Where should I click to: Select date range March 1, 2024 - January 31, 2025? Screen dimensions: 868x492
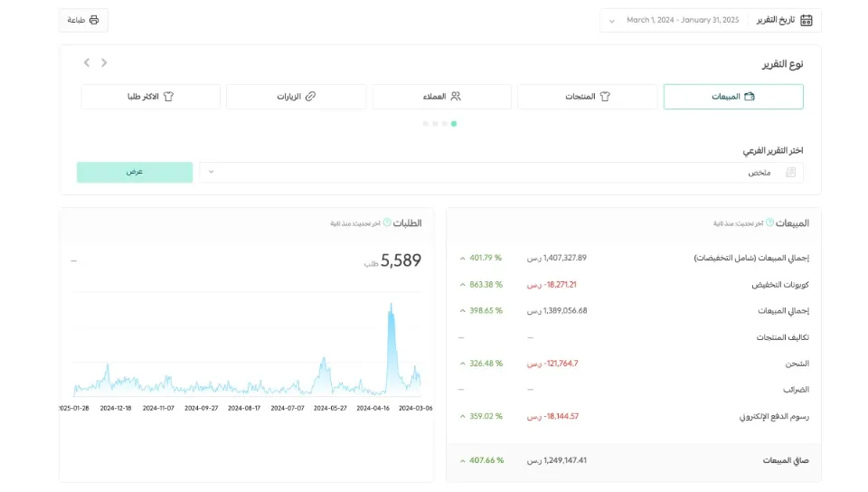(x=683, y=20)
